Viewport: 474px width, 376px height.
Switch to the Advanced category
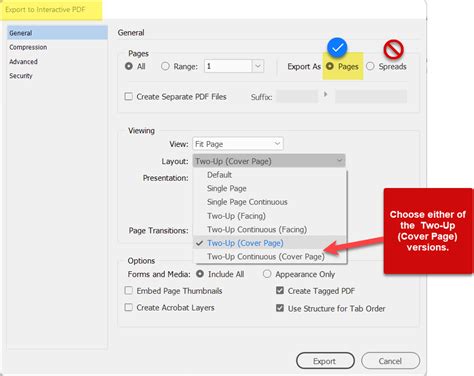tap(23, 62)
